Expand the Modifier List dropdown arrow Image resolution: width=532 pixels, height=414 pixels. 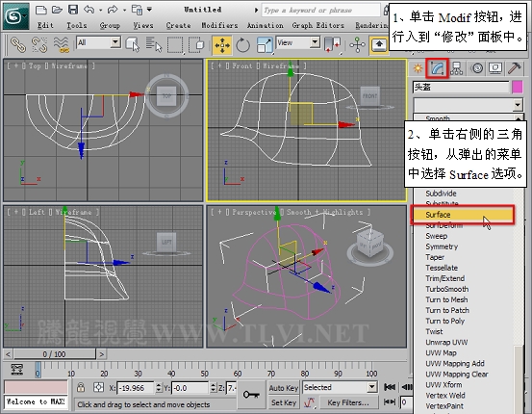click(x=518, y=105)
